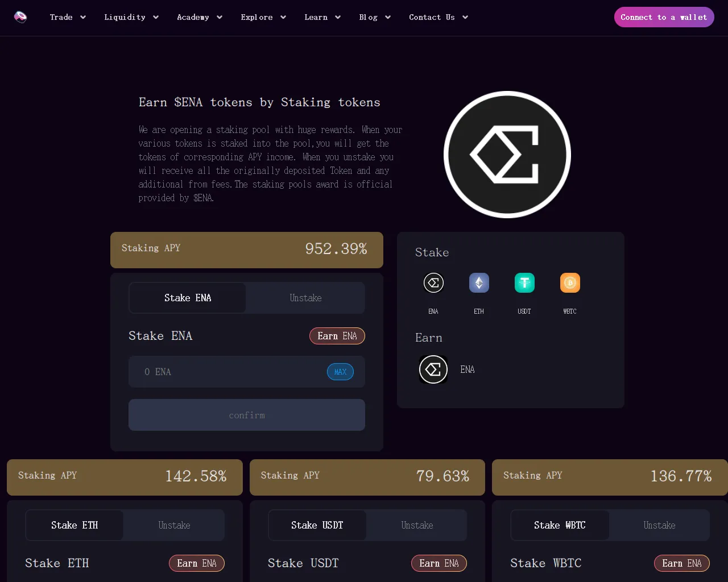The image size is (728, 582).
Task: Open the Learn menu
Action: 316,17
